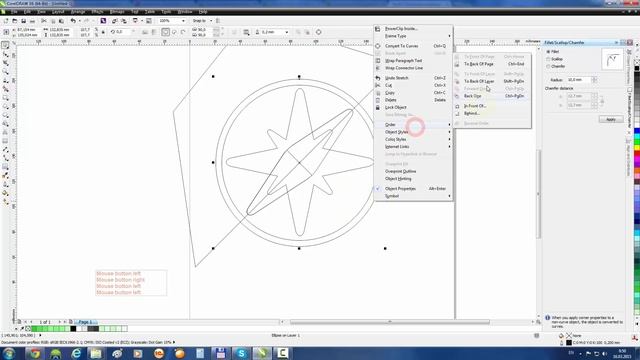The width and height of the screenshot is (640, 360).
Task: Expand the Symbol submenu
Action: point(413,196)
